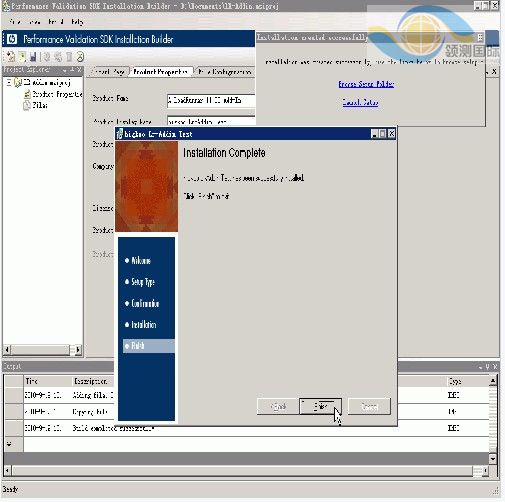Collapse the project root tree node
505x502 pixels.
(x=9, y=82)
